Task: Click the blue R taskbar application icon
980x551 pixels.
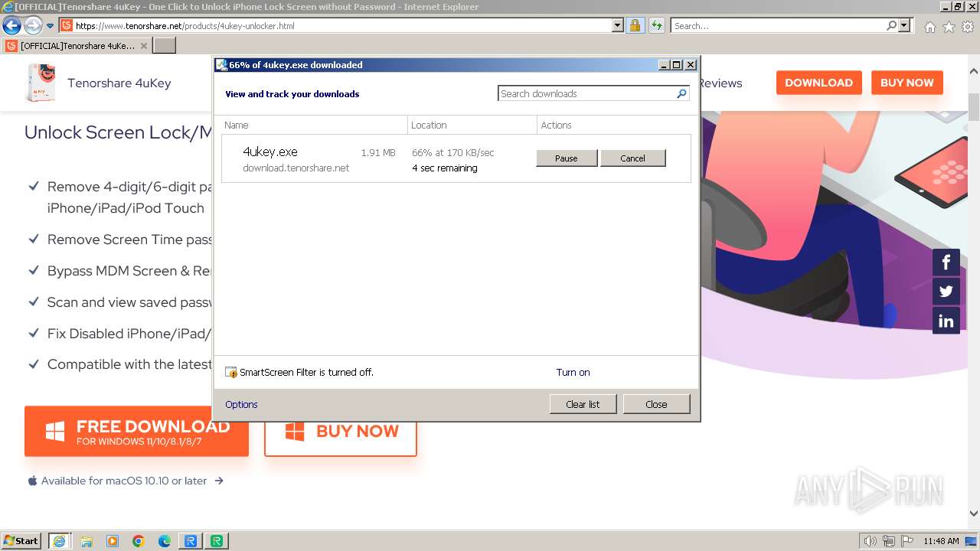Action: pos(191,541)
